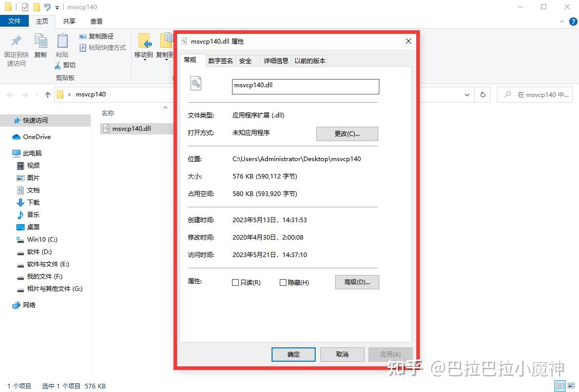Viewport: 579px width, 392px height.
Task: Close the msvcp140.dll properties dialog
Action: click(409, 42)
